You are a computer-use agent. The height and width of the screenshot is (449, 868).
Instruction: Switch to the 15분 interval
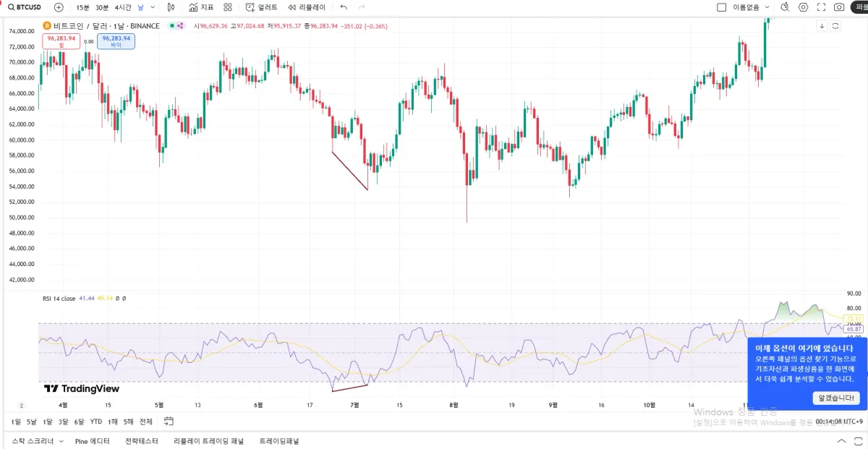click(83, 7)
